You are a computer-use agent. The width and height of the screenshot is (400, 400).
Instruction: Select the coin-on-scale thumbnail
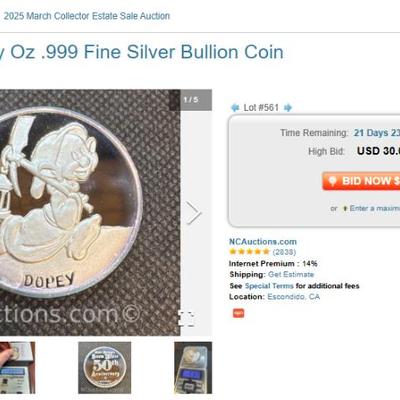click(193, 368)
